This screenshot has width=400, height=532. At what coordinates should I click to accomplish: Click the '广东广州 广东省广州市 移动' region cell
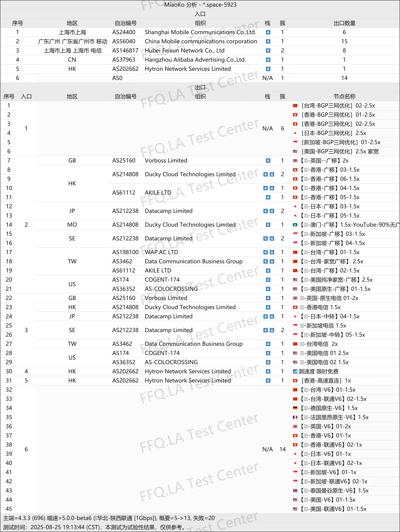tap(72, 41)
